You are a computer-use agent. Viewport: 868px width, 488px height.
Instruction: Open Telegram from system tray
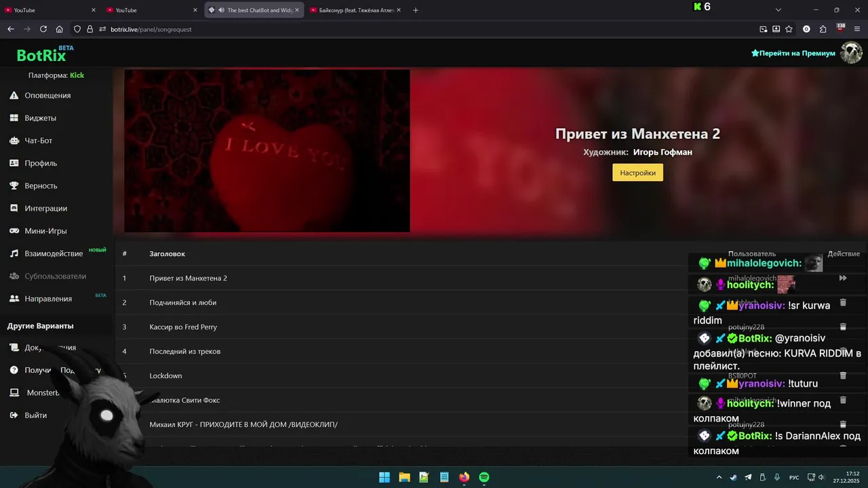pyautogui.click(x=748, y=477)
